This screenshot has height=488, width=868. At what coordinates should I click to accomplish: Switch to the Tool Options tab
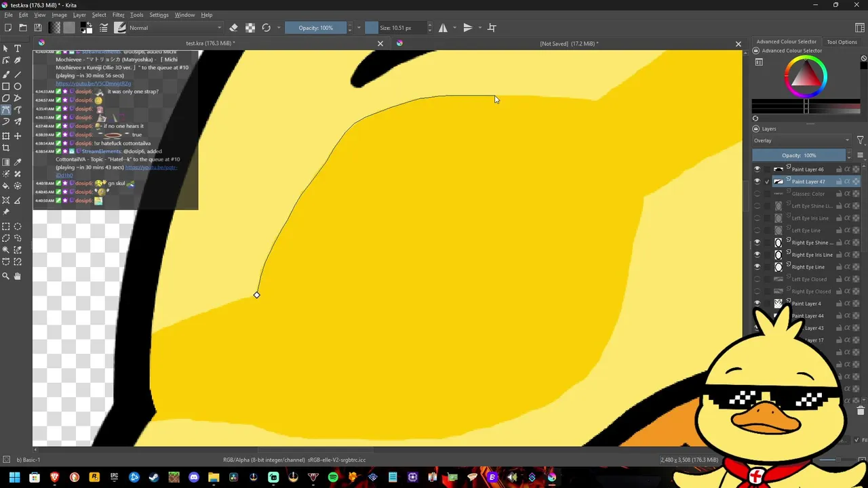842,42
